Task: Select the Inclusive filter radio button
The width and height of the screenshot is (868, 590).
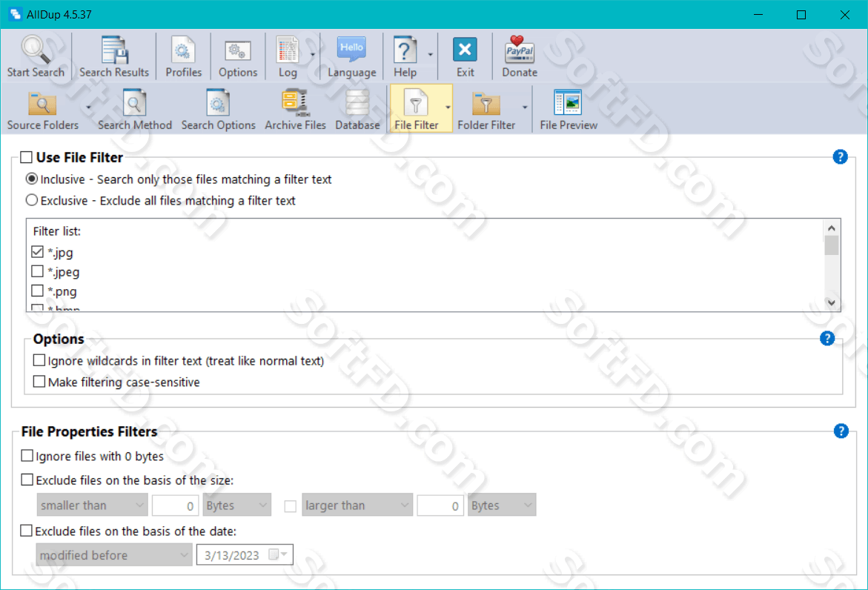Action: point(32,179)
